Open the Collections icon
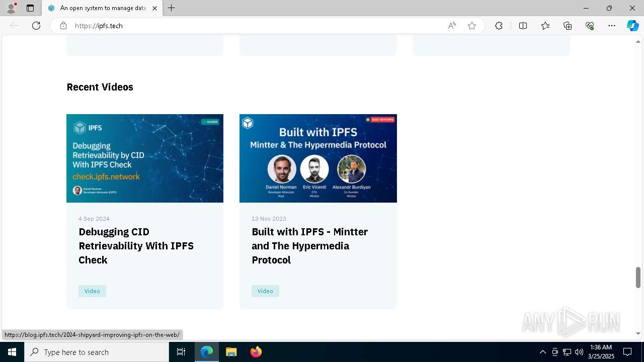The height and width of the screenshot is (362, 644). (x=568, y=26)
